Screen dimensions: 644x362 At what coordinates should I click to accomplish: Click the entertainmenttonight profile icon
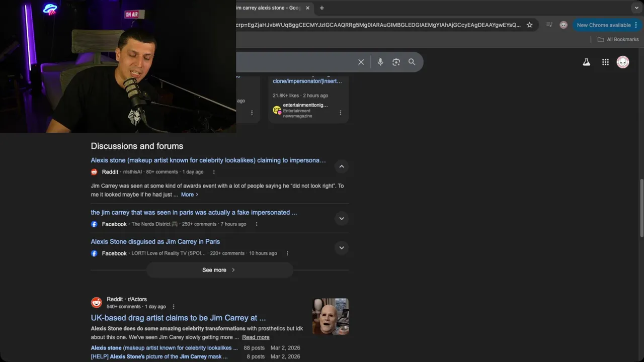(x=277, y=110)
